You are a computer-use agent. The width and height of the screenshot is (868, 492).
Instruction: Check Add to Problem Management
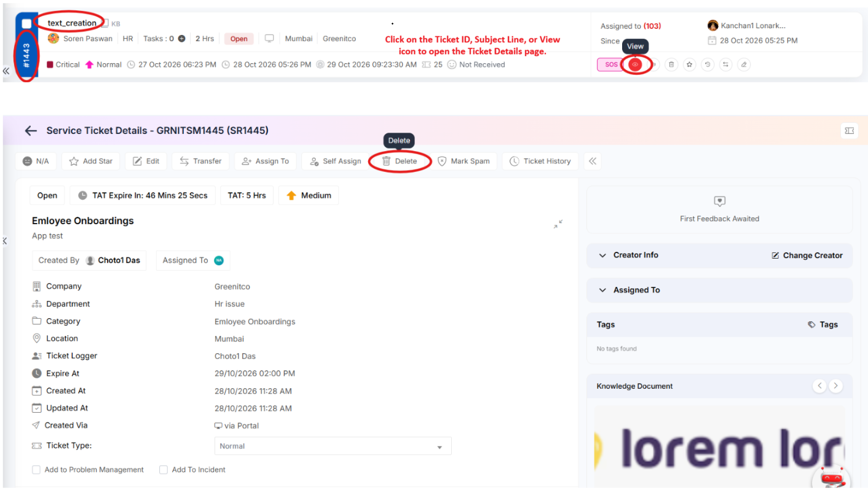click(36, 470)
